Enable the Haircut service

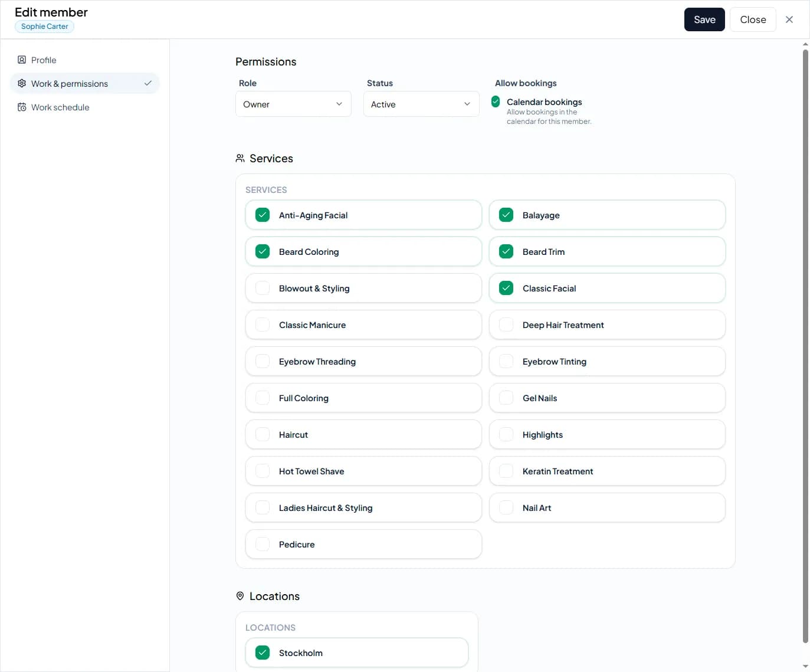tap(263, 434)
